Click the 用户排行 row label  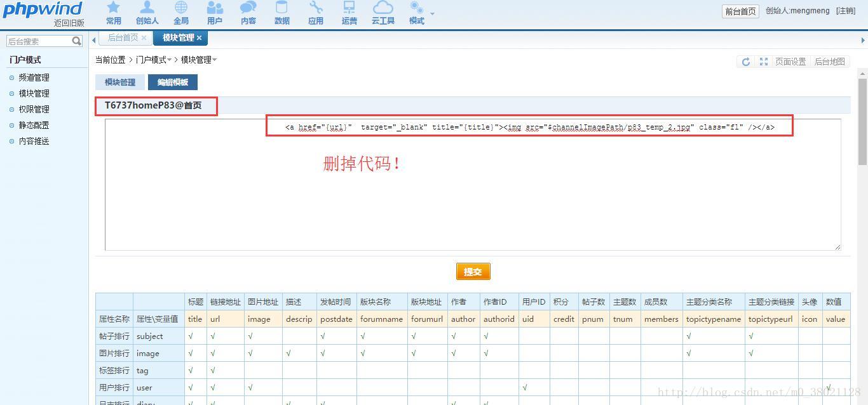(114, 388)
